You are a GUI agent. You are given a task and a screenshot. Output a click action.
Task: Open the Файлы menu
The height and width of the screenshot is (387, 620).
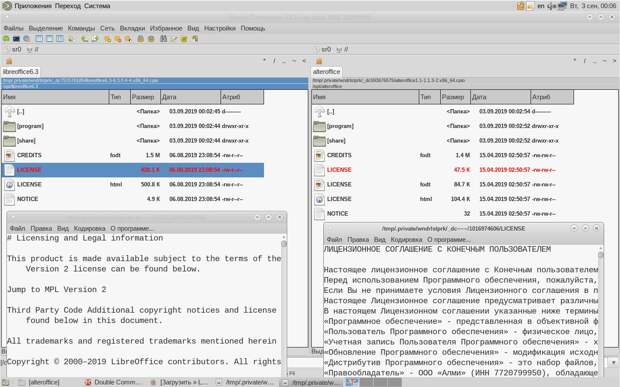pos(14,28)
